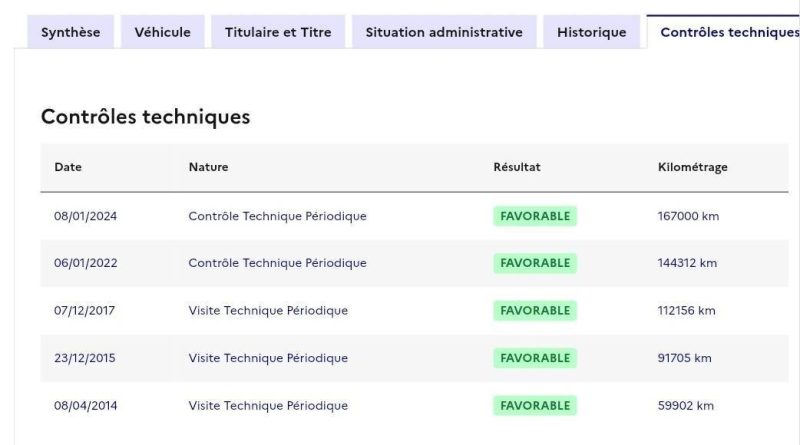
Task: Switch to the Synthèse tab
Action: pos(69,32)
